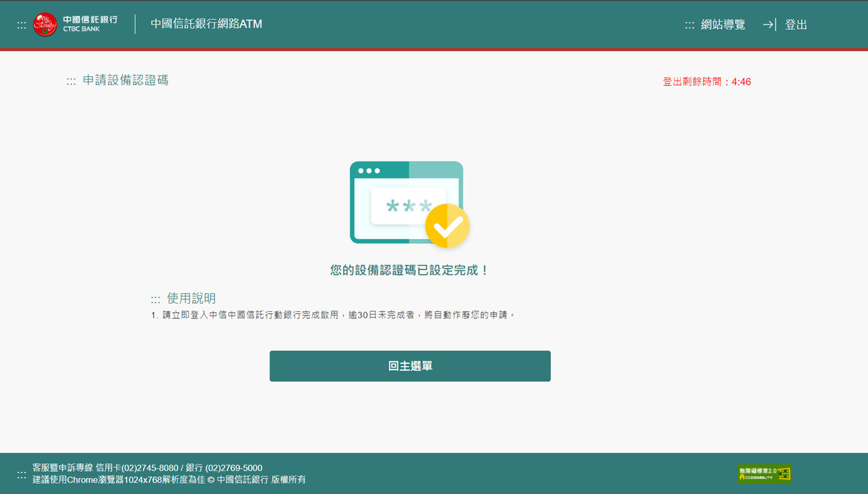Image resolution: width=868 pixels, height=494 pixels.
Task: Click the logout arrow icon beside 登出
Action: [x=769, y=25]
